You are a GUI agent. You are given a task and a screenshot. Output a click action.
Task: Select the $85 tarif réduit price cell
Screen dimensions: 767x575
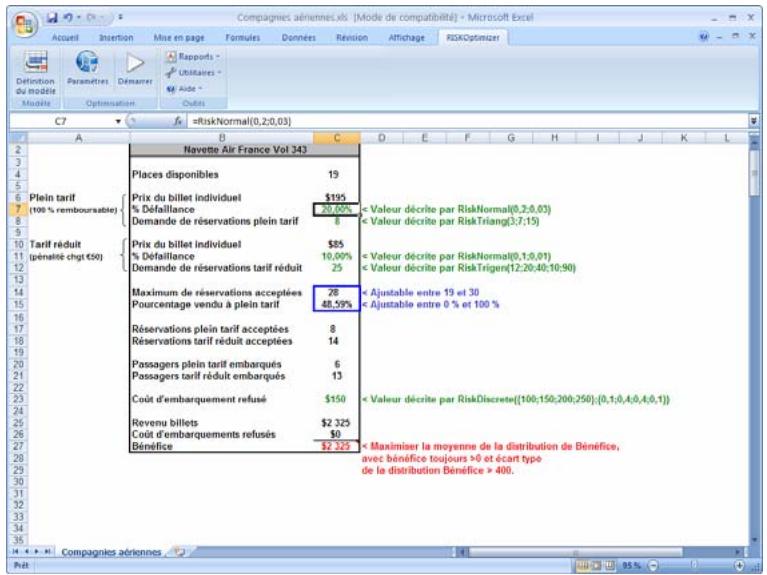point(336,244)
